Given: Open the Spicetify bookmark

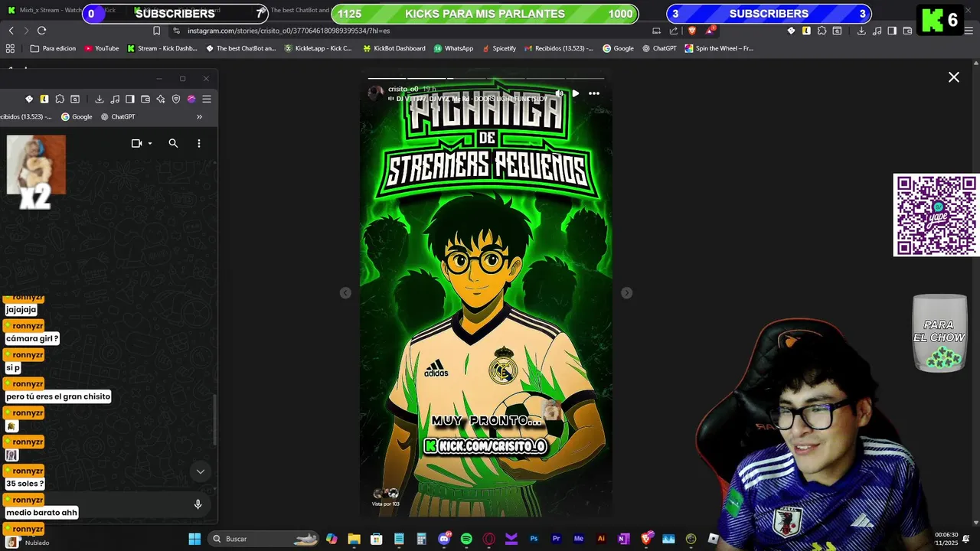Looking at the screenshot, I should 499,48.
